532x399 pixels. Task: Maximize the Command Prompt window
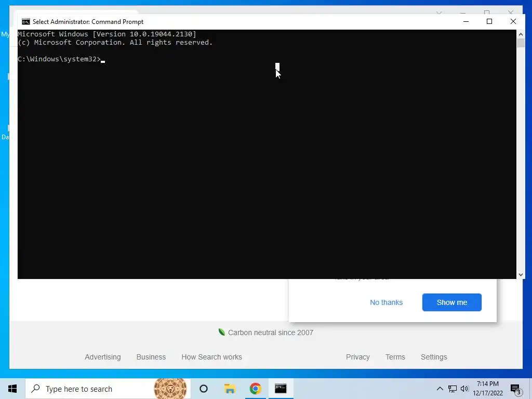click(489, 21)
